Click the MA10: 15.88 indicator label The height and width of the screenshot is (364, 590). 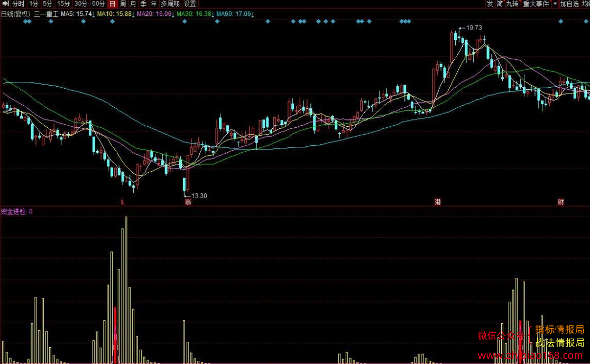(x=116, y=14)
